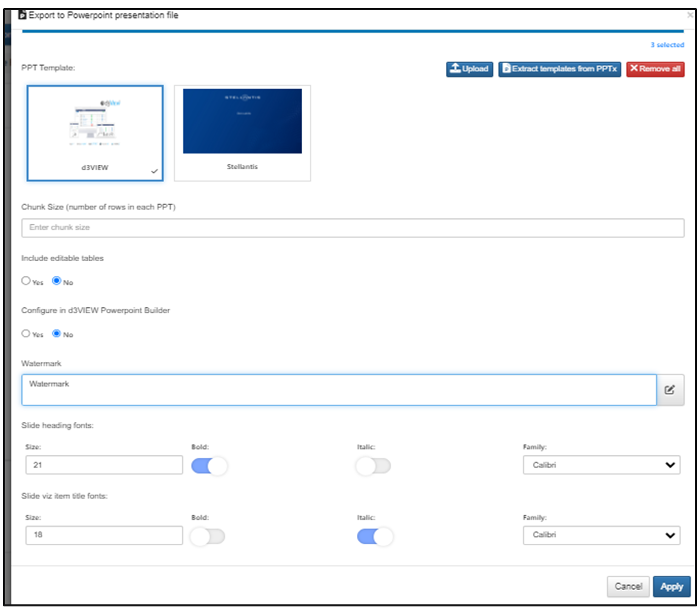The width and height of the screenshot is (700, 615).
Task: Toggle Bold for slide heading fonts
Action: coord(209,466)
